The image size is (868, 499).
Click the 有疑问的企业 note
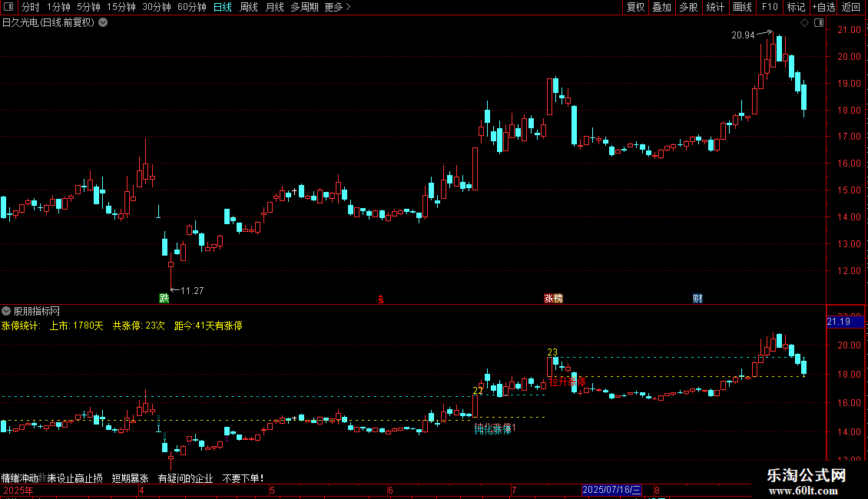point(185,478)
